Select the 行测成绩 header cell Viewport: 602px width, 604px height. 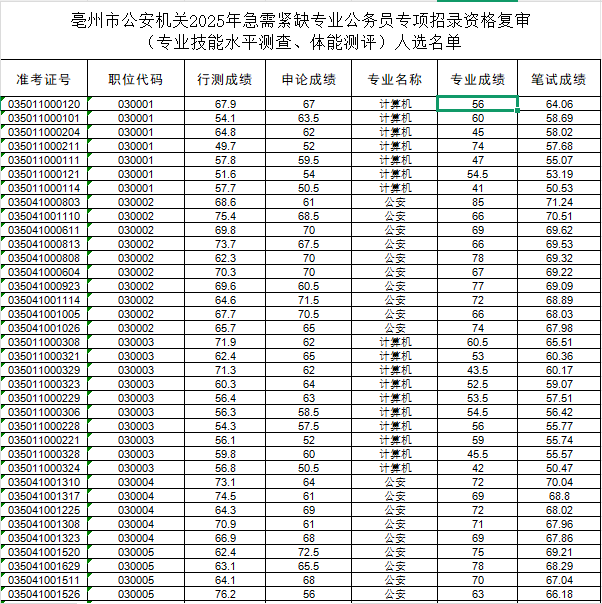pos(225,78)
